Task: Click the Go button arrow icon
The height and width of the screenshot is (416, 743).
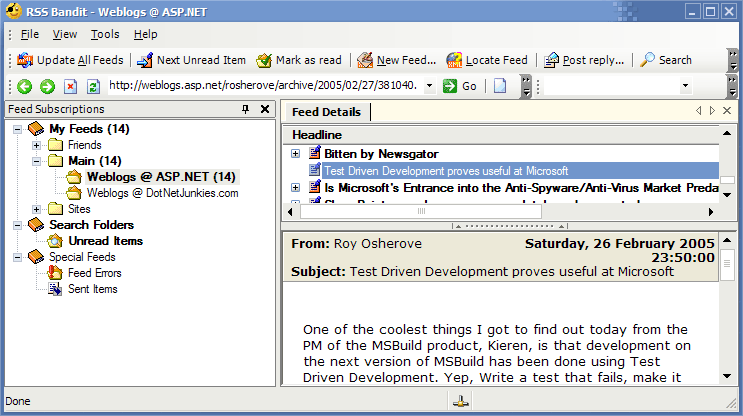Action: [x=449, y=86]
